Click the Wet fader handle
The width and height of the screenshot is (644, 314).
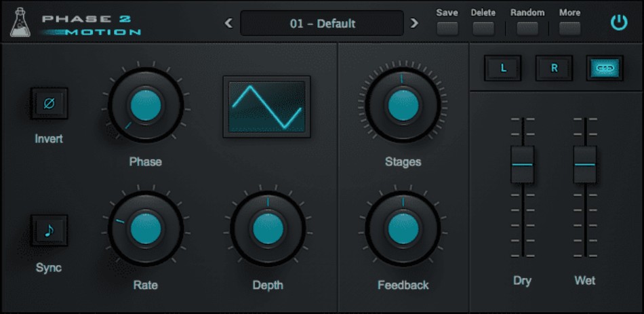tap(585, 164)
